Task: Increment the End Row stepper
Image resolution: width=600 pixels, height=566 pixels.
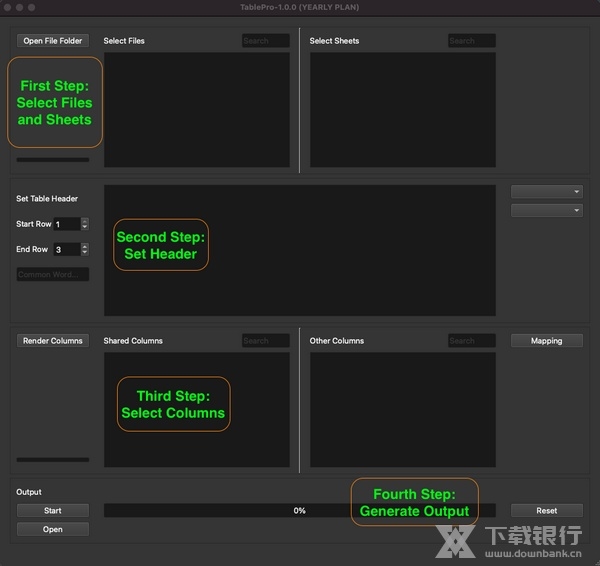Action: point(85,246)
